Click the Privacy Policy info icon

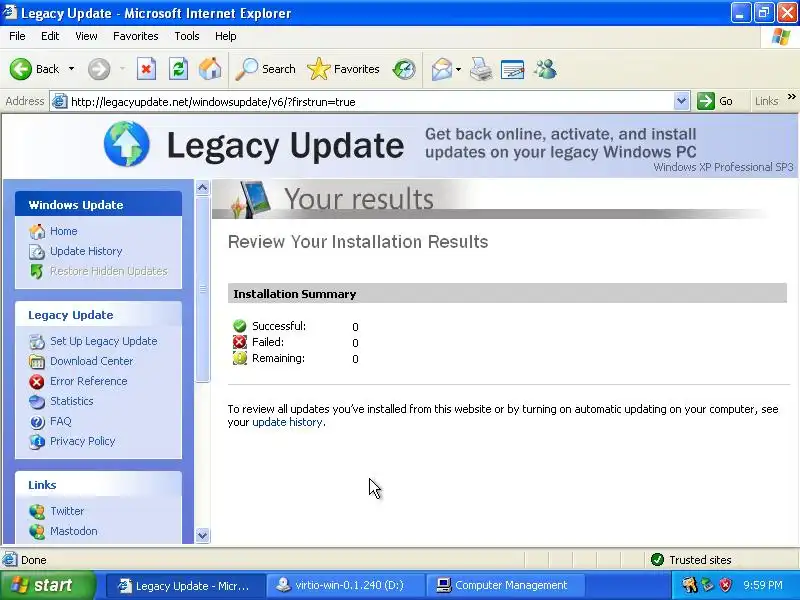tap(37, 442)
